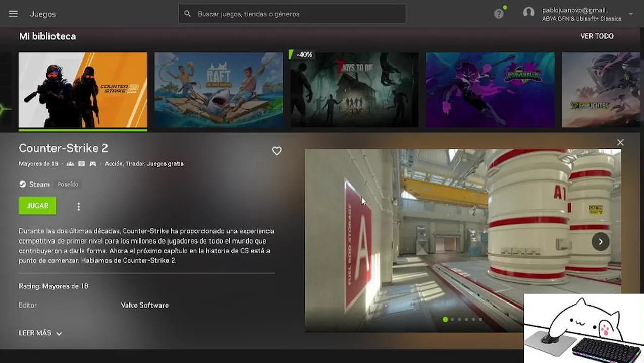Screen dimensions: 644x363
Task: Open the help question mark icon
Action: click(499, 14)
